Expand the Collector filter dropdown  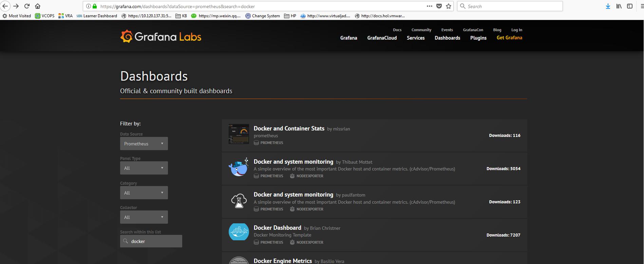[144, 217]
